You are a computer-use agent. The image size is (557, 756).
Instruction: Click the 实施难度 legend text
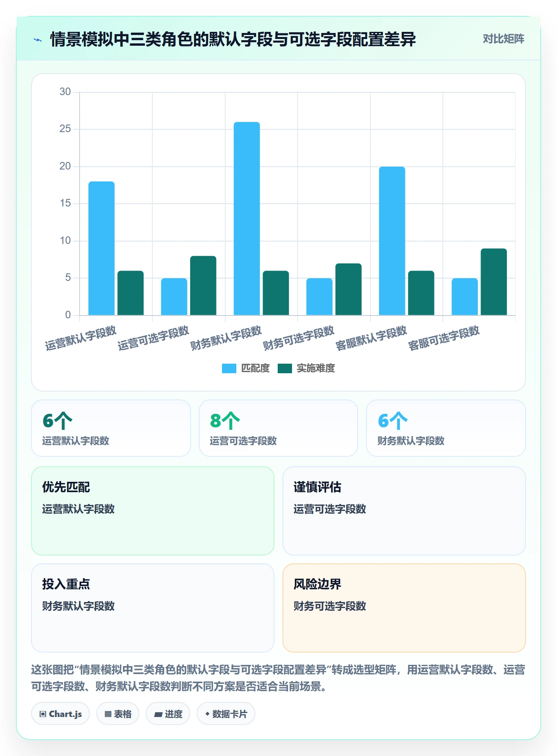pyautogui.click(x=316, y=368)
